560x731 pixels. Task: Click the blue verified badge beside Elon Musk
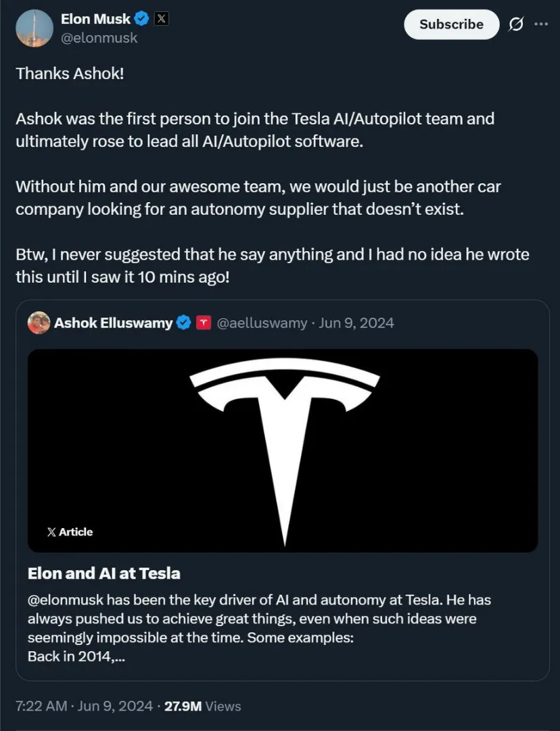point(143,19)
